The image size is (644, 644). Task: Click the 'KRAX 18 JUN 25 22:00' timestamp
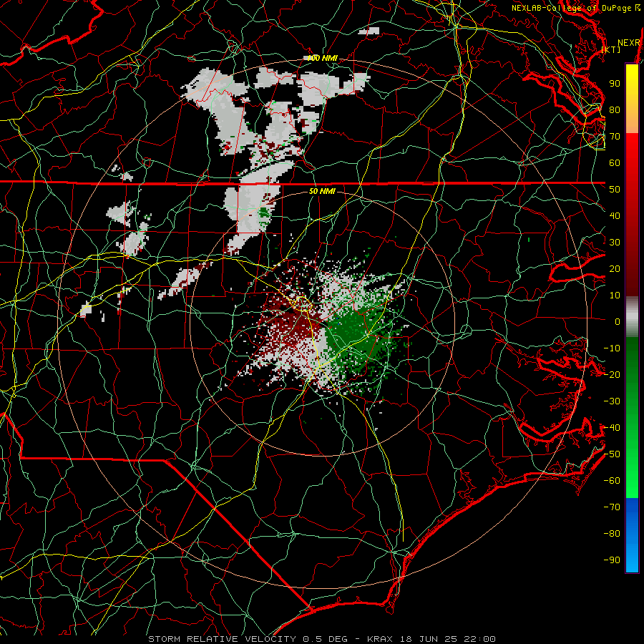tap(431, 639)
